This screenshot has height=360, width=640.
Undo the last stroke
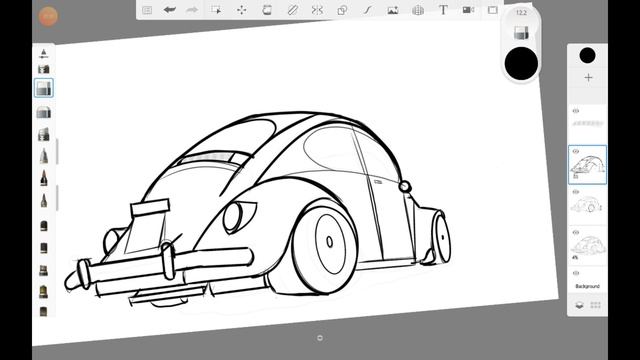click(169, 10)
